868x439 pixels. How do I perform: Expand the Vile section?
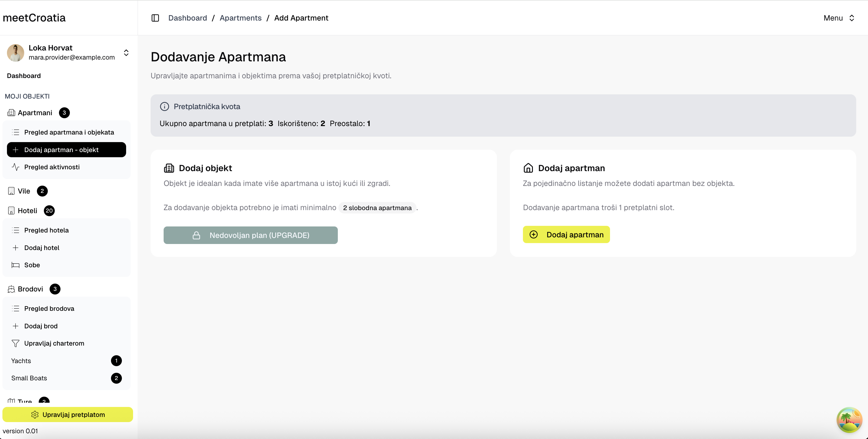[x=24, y=191]
